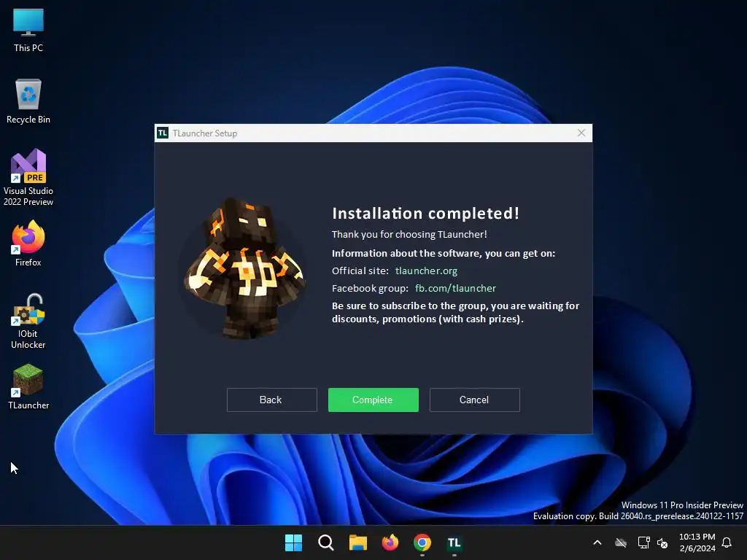
Task: Open the Windows Start menu
Action: click(293, 542)
